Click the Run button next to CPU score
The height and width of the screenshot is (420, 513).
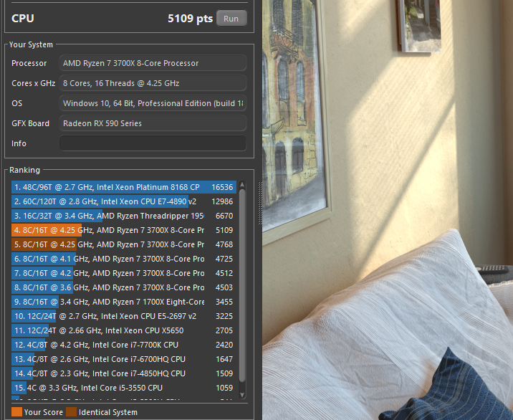[x=231, y=19]
